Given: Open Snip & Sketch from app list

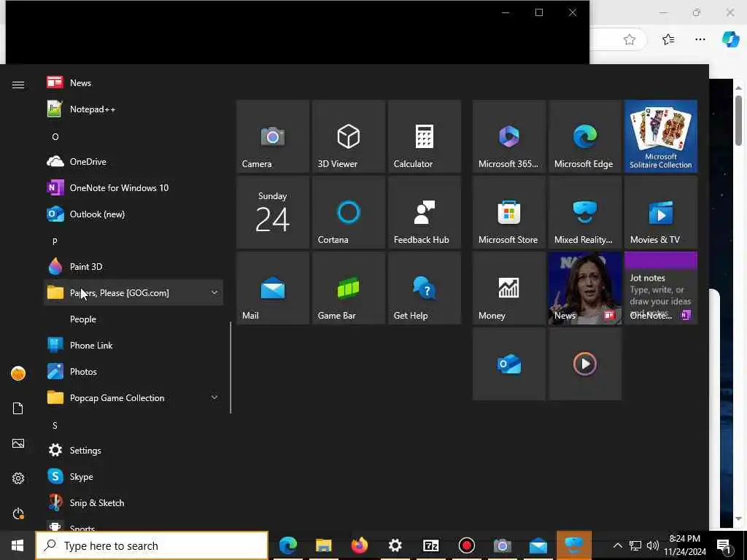Looking at the screenshot, I should point(133,503).
